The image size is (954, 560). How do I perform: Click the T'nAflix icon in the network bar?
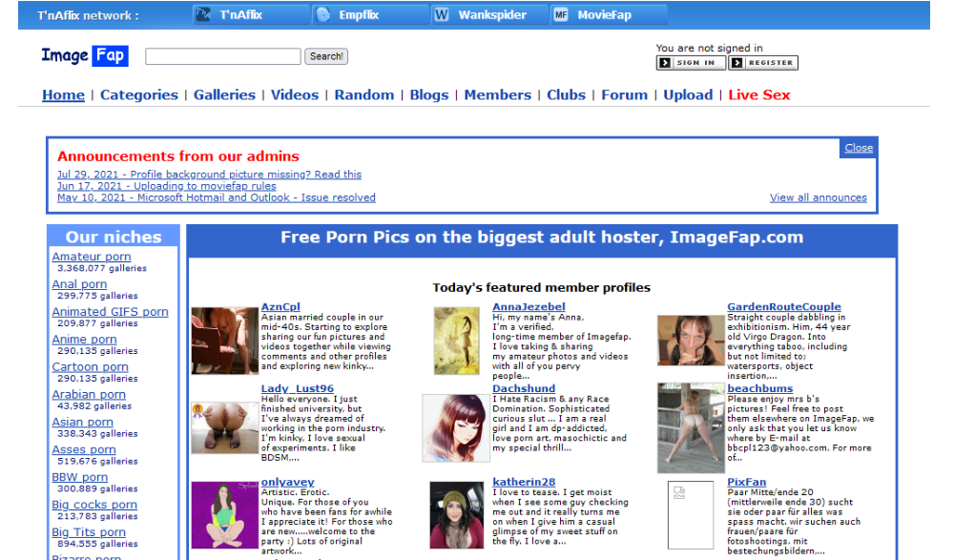[x=203, y=14]
